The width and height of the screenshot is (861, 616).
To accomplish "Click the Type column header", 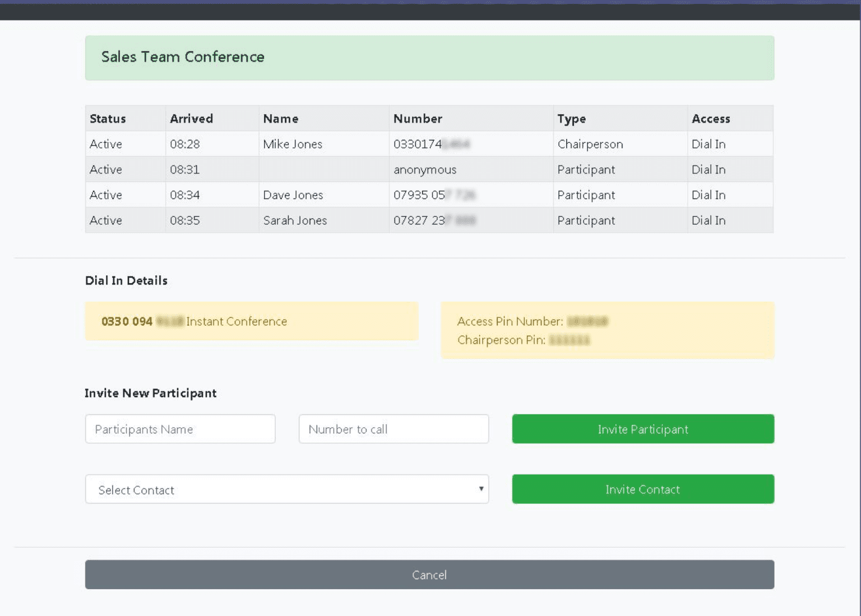I will click(x=572, y=119).
